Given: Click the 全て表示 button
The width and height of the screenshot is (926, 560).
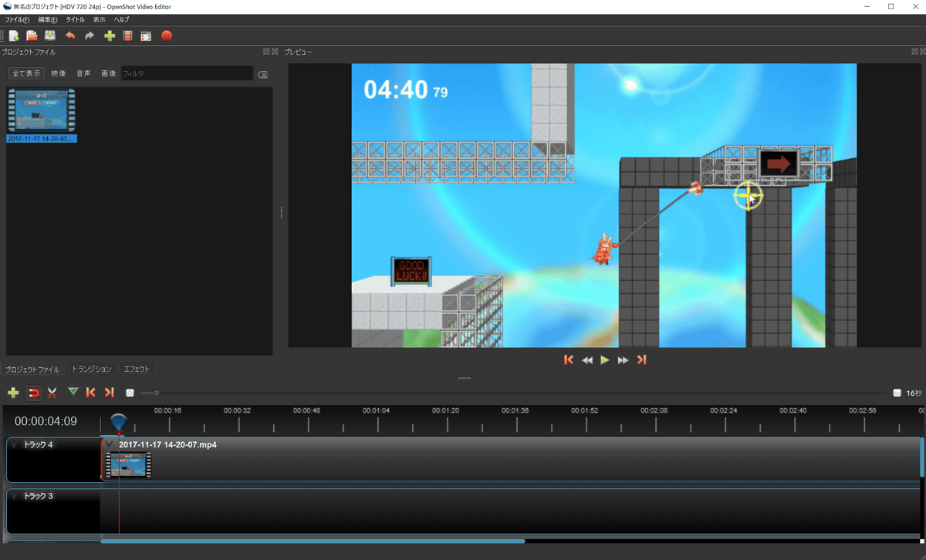Looking at the screenshot, I should (26, 73).
